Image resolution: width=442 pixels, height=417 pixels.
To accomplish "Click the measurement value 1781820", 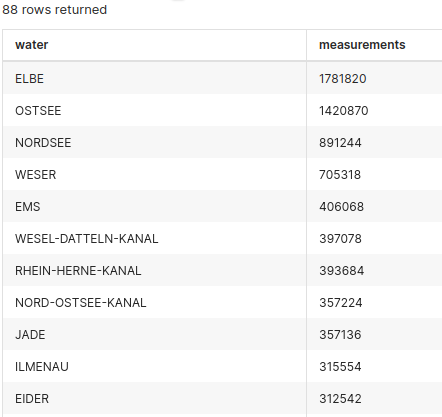I will (343, 79).
